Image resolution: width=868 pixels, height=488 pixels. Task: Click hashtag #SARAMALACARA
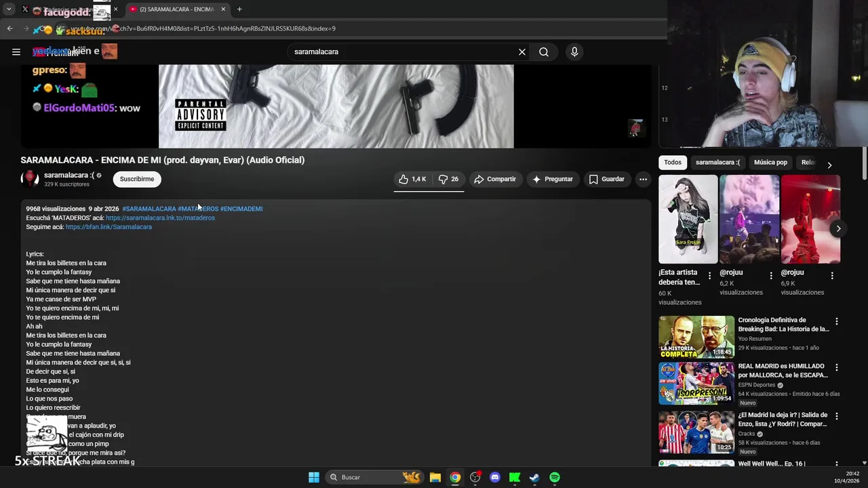click(149, 209)
